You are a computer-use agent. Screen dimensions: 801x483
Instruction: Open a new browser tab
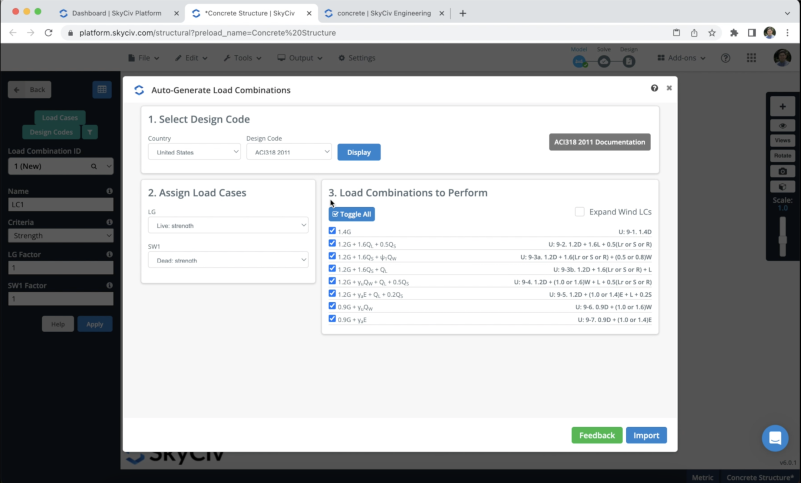tap(463, 13)
